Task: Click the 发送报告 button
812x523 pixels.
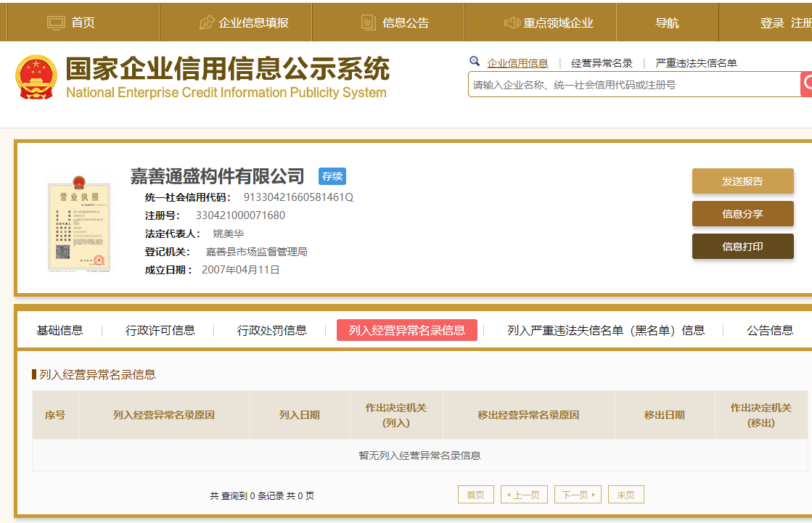Action: coord(742,181)
